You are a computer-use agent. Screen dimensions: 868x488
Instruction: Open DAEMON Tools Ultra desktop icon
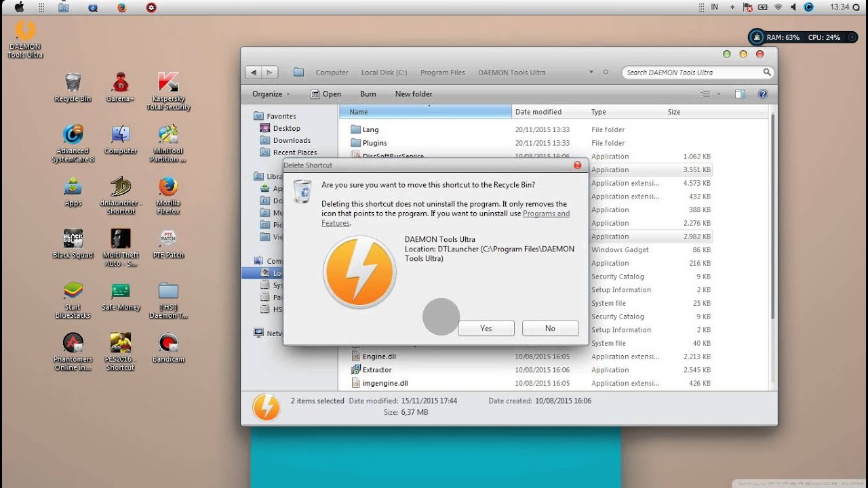click(x=25, y=39)
